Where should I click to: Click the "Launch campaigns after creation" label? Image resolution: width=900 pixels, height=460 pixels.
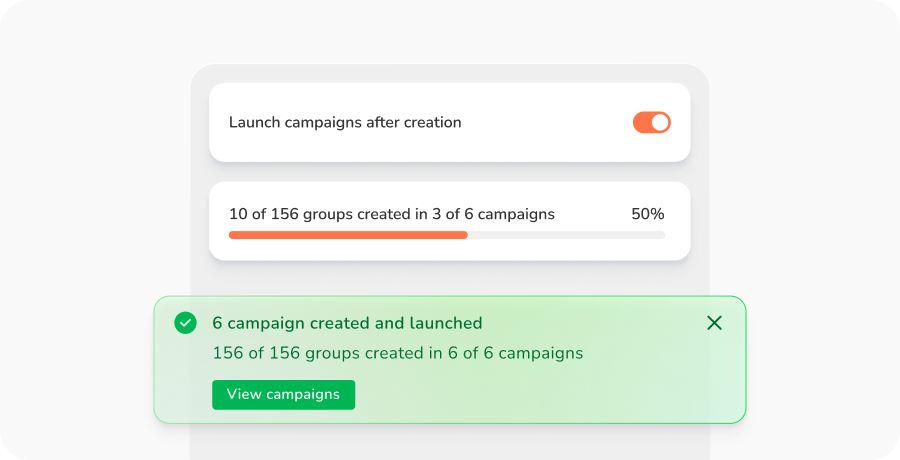coord(345,123)
